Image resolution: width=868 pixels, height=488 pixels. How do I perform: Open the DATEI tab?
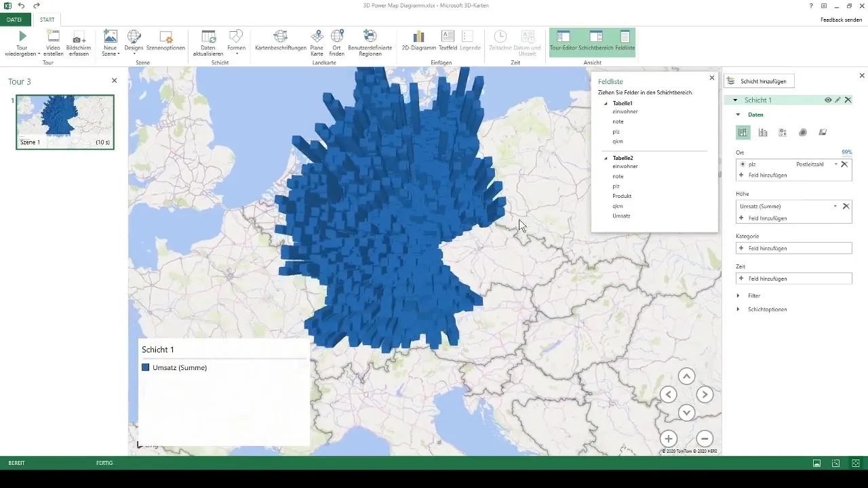click(15, 20)
